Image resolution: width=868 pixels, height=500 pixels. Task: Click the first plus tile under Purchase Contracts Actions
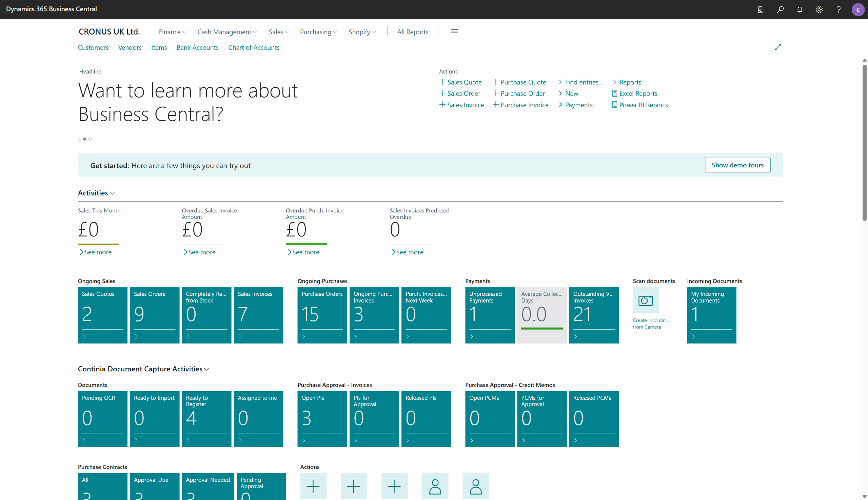[313, 486]
